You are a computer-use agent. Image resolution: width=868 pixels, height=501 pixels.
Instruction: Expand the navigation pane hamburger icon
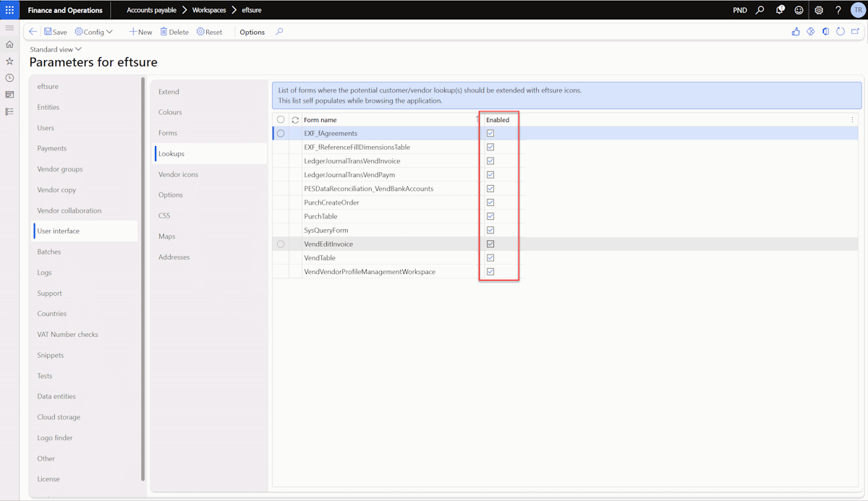[9, 27]
